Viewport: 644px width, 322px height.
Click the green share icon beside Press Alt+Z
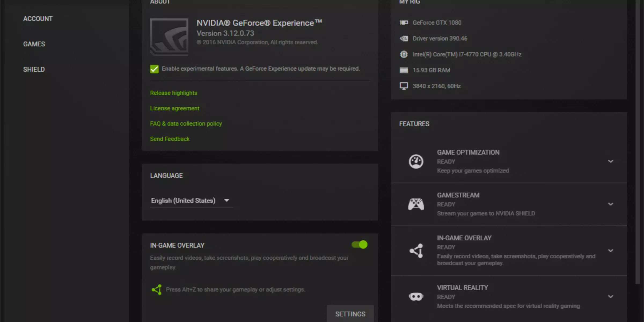tap(157, 290)
